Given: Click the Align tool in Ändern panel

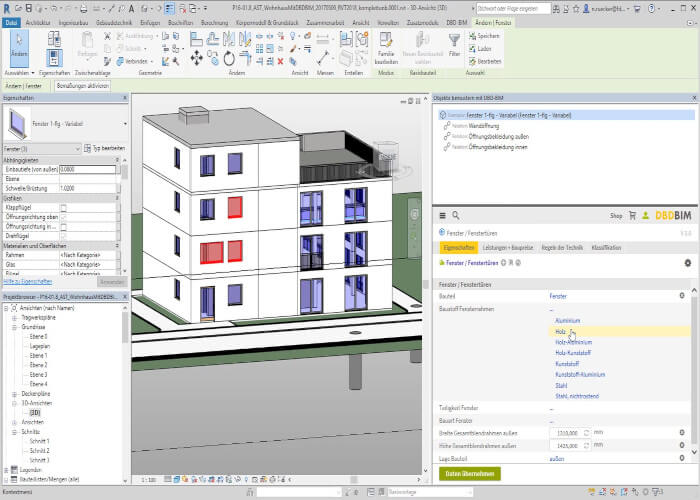Looking at the screenshot, I should [x=196, y=39].
